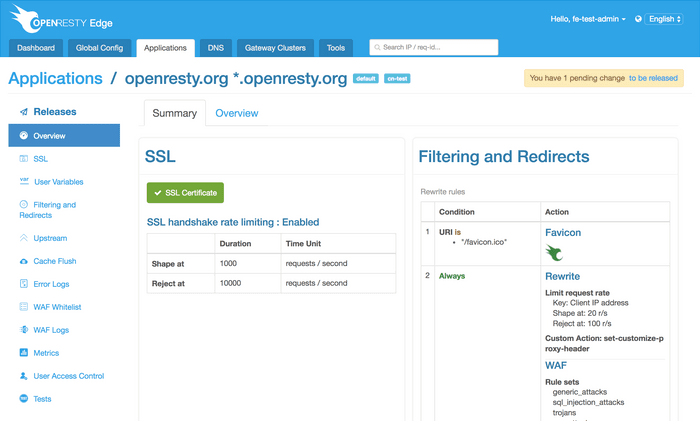Screen dimensions: 700x421
Task: Click the magnifier icon in search box
Action: click(377, 47)
